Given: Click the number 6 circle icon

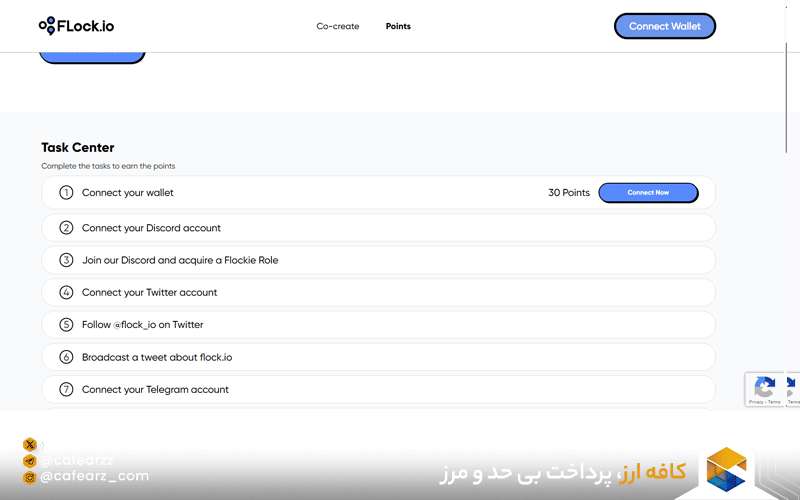Looking at the screenshot, I should tap(66, 357).
